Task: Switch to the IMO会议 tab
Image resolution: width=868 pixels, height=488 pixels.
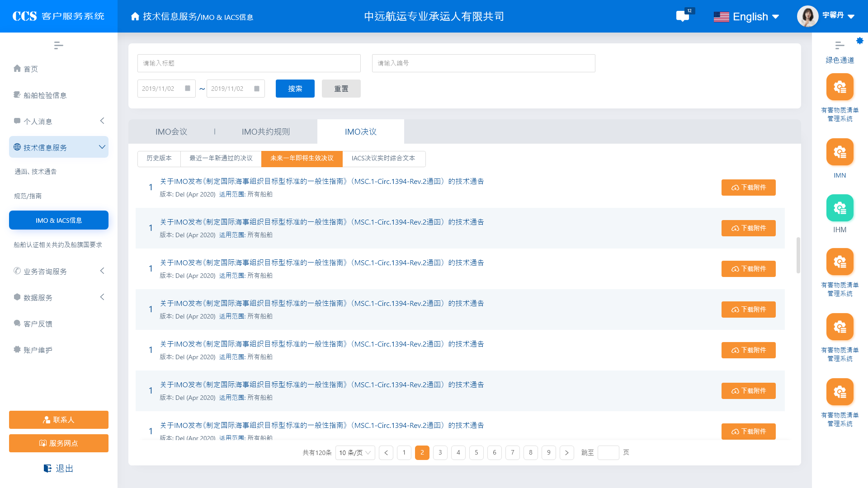Action: tap(171, 131)
